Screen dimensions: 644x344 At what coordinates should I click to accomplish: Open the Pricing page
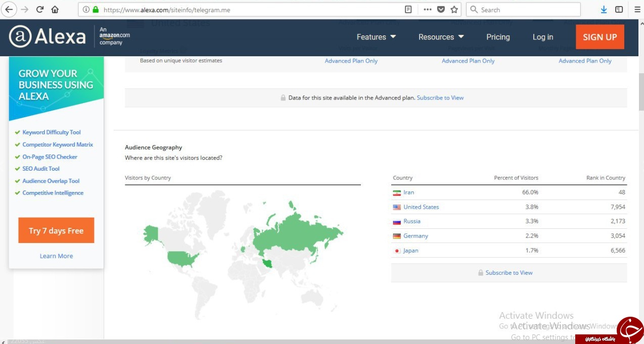[498, 37]
